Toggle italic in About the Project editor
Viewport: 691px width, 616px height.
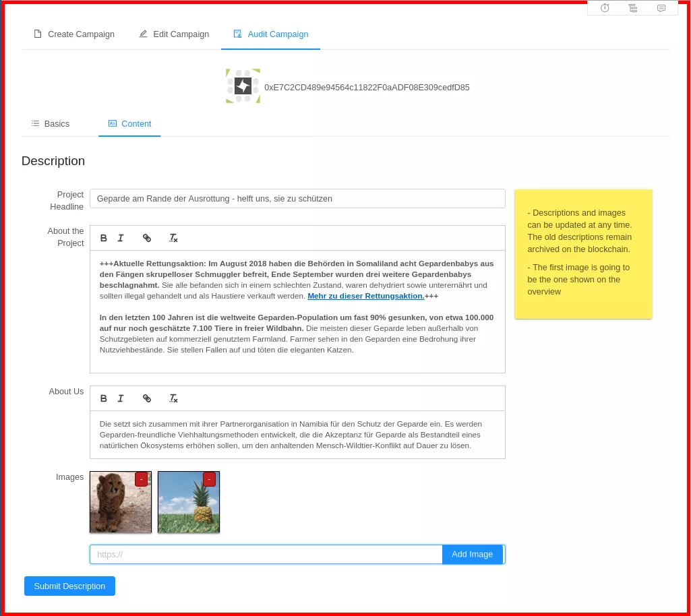pos(121,238)
